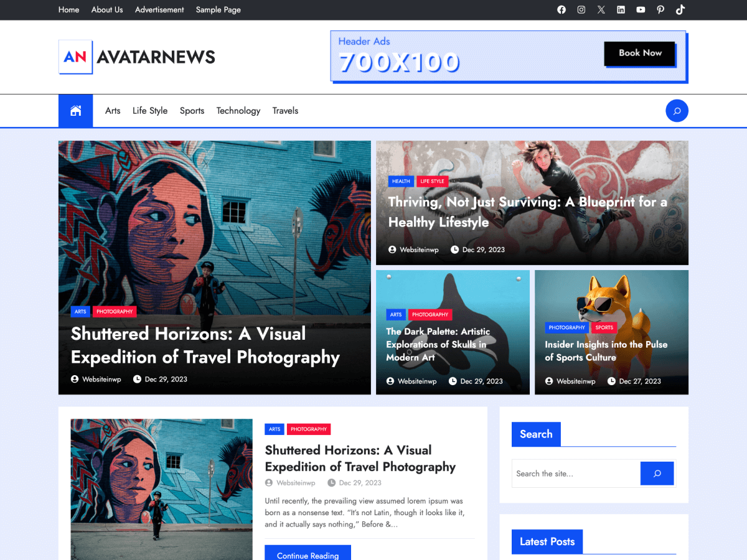This screenshot has width=747, height=560.
Task: Open the YouTube social icon
Action: pyautogui.click(x=641, y=9)
